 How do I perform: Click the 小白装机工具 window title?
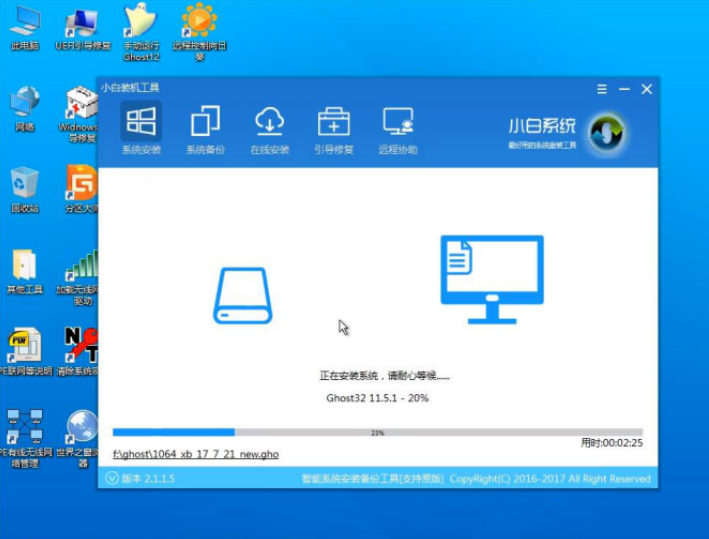(x=130, y=88)
